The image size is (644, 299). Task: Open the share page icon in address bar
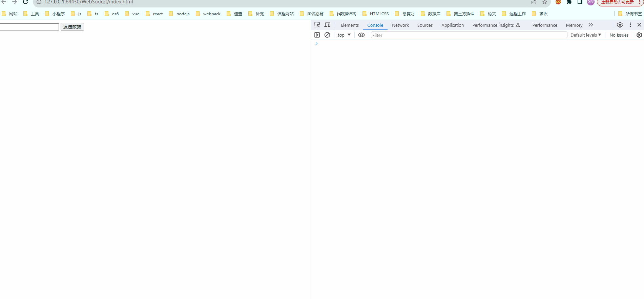pos(534,2)
